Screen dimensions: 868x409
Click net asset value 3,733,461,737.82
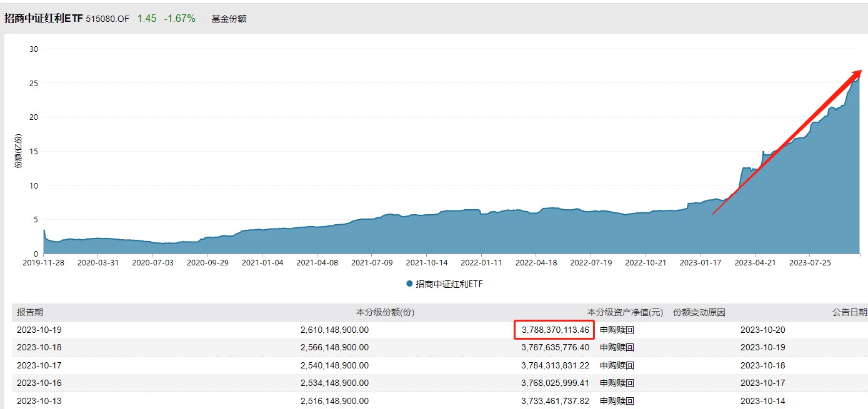pyautogui.click(x=555, y=401)
